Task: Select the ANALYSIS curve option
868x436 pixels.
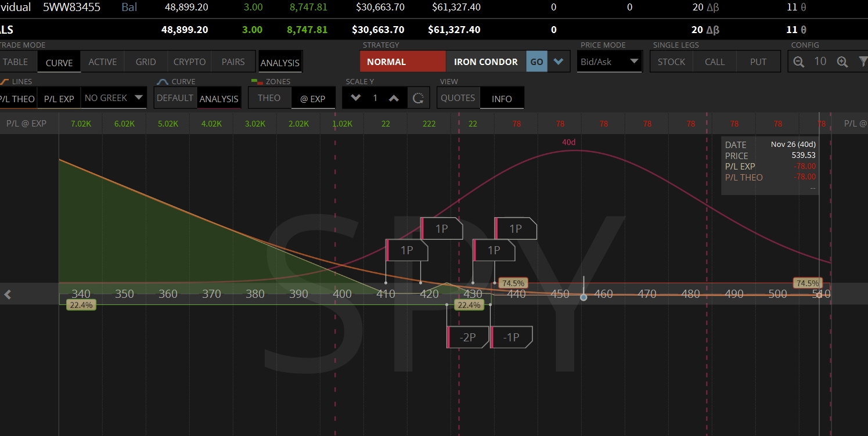Action: [x=219, y=99]
